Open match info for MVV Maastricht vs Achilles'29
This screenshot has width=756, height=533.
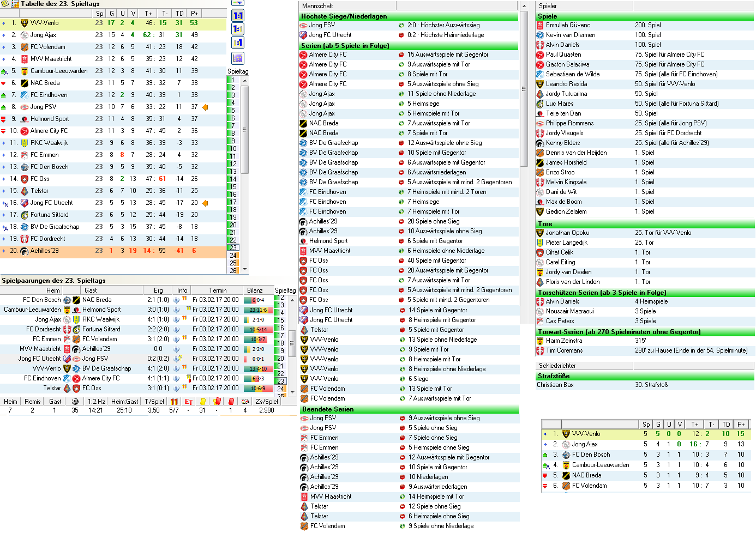(176, 349)
